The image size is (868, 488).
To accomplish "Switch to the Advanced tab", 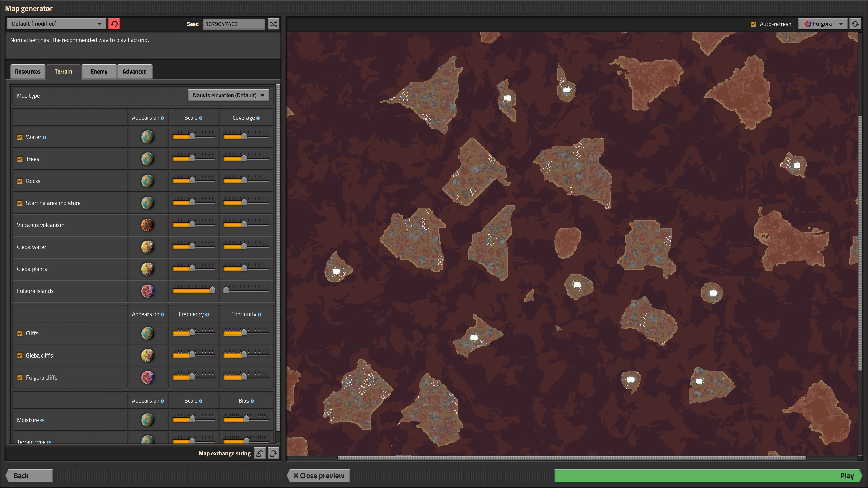I will [x=135, y=72].
